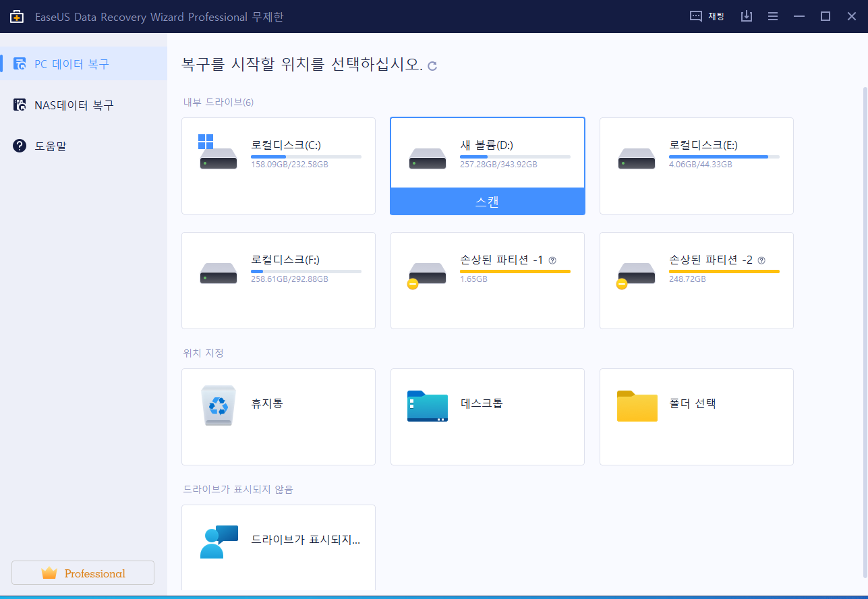Minimize the EaseUS window
Viewport: 868px width, 599px height.
click(x=799, y=16)
